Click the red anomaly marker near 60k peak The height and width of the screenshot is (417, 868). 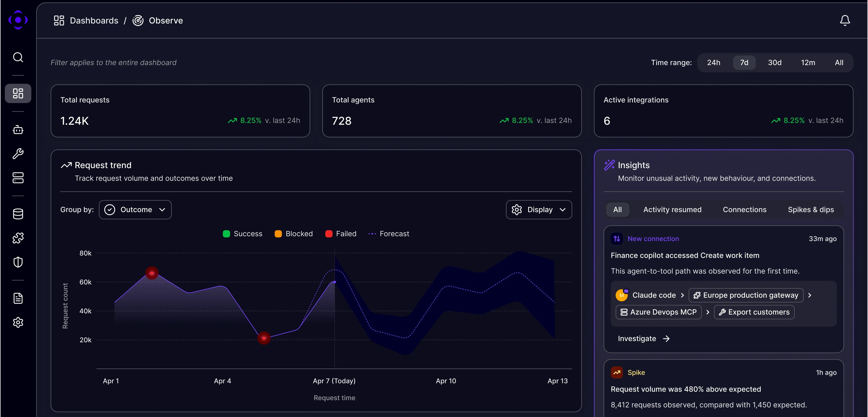[x=152, y=273]
